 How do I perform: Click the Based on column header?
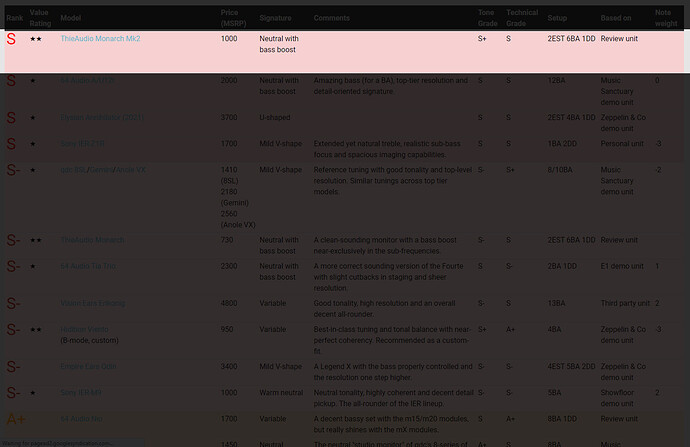tap(616, 18)
